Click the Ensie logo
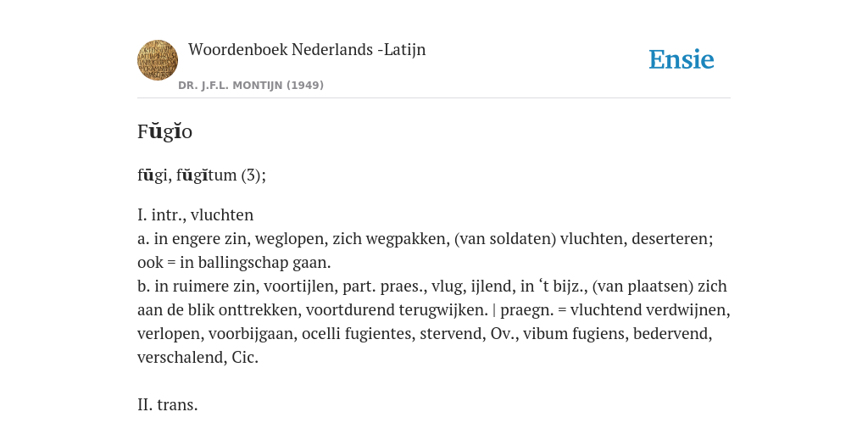 pyautogui.click(x=682, y=60)
